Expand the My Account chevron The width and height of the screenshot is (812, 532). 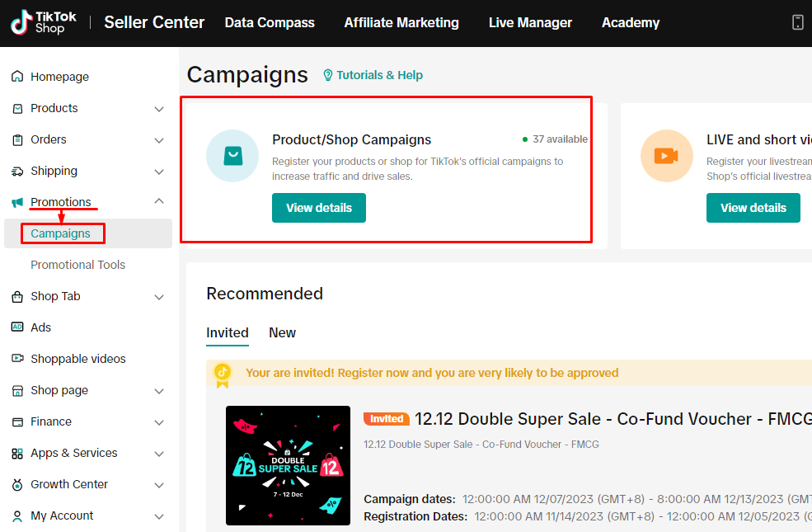pos(159,516)
